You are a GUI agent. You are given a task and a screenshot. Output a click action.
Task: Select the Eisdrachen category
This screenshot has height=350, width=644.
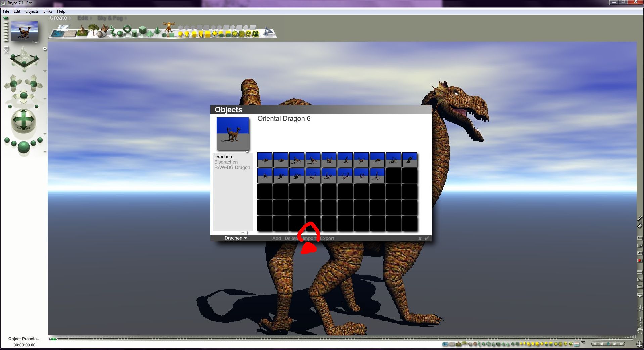pyautogui.click(x=226, y=162)
